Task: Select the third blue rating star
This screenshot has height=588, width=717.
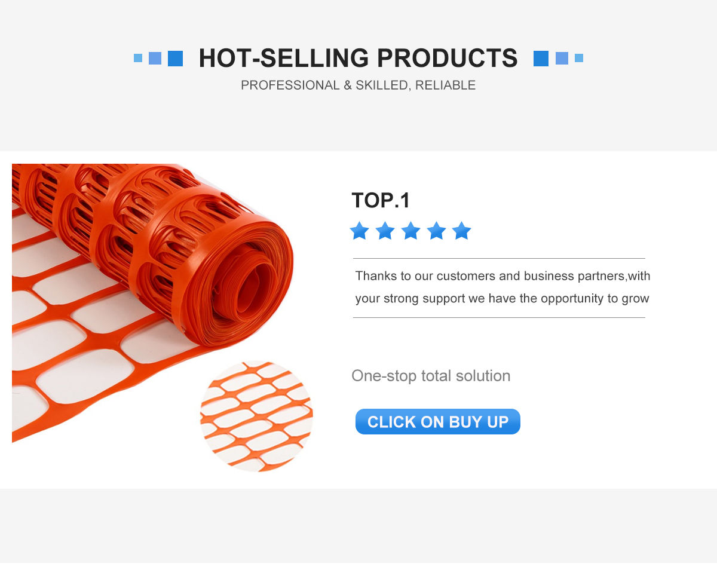Action: (411, 231)
